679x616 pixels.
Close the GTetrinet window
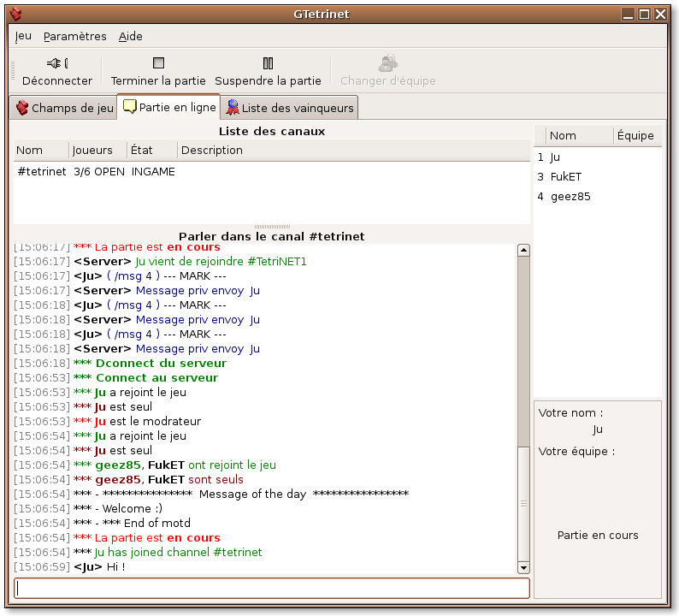coord(660,15)
